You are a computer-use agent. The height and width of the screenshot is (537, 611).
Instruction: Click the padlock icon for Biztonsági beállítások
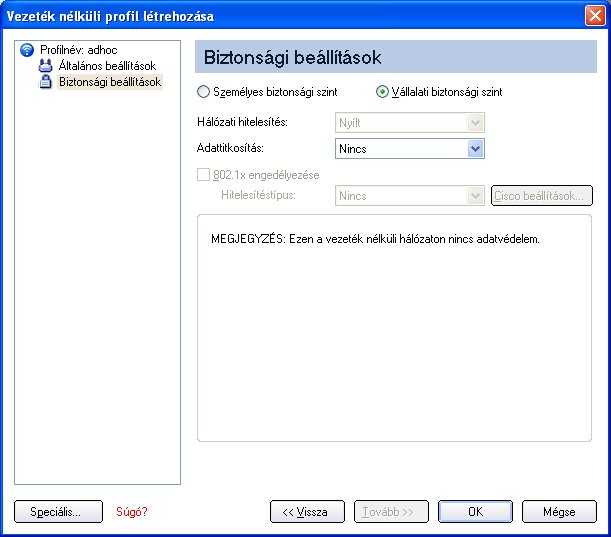46,82
